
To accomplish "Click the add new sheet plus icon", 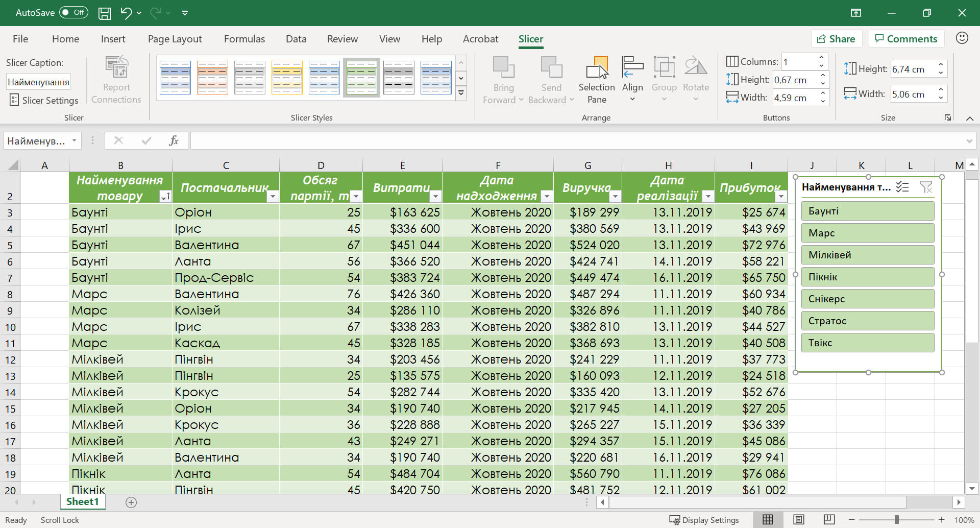I will click(x=131, y=502).
